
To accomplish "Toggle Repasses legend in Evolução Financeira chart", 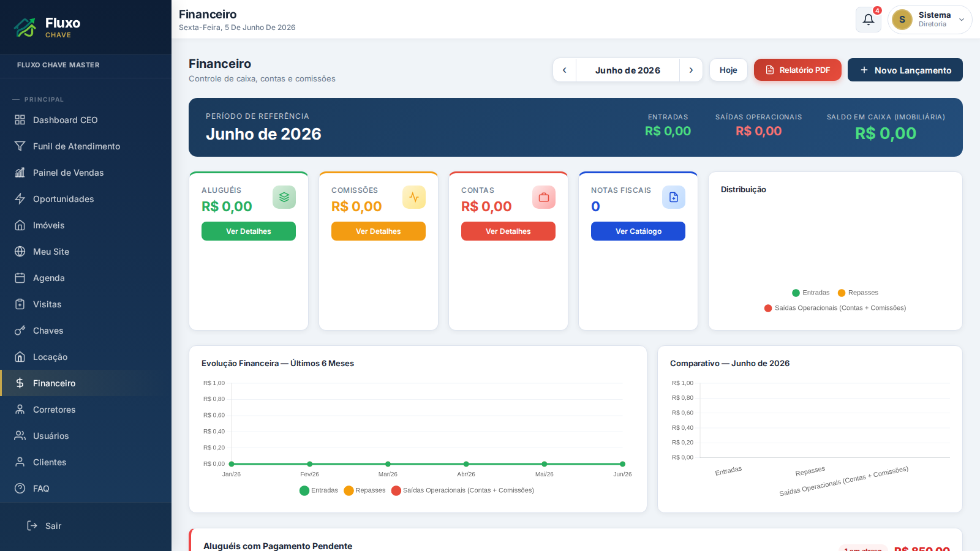I will pyautogui.click(x=364, y=490).
